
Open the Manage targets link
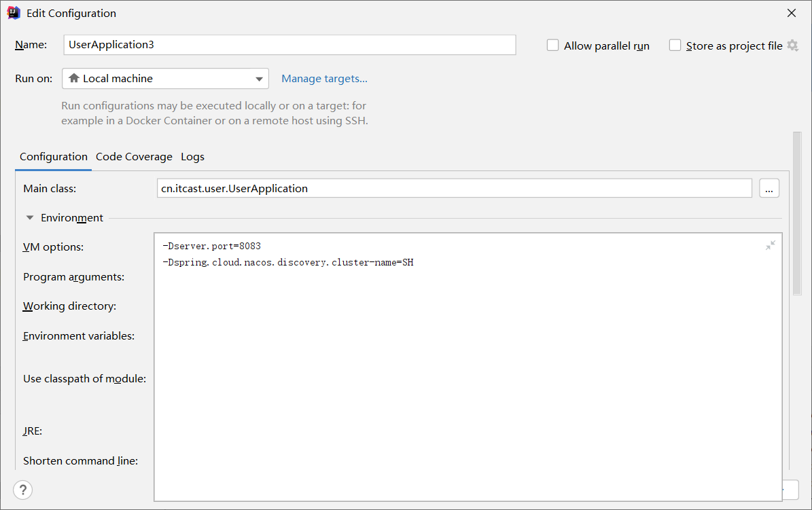(x=324, y=79)
